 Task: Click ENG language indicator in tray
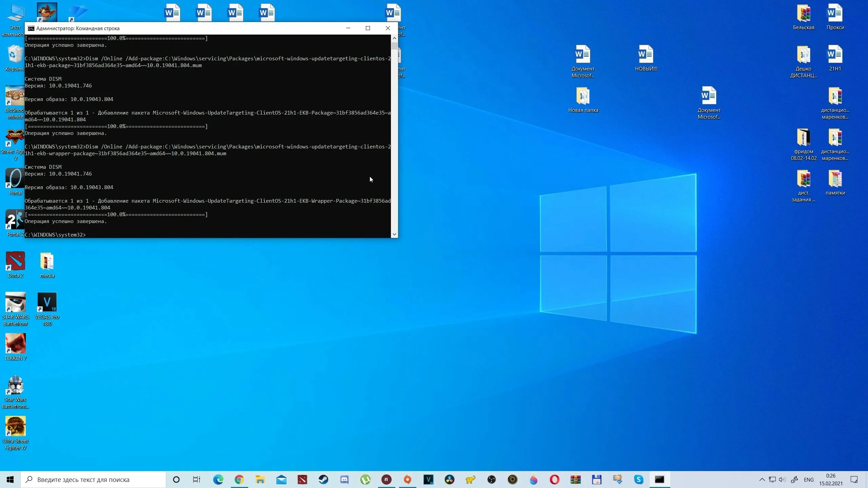pos(808,479)
